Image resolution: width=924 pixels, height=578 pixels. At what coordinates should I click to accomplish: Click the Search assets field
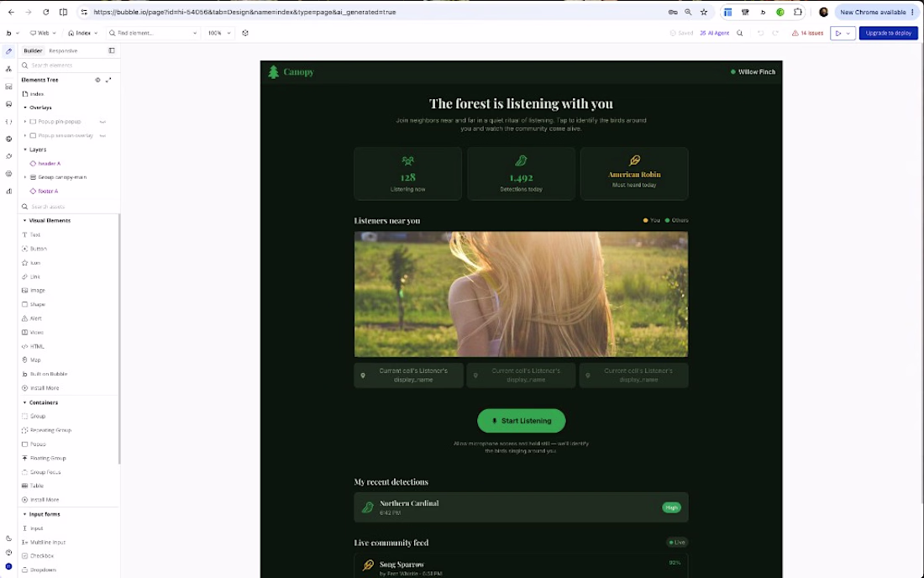[x=70, y=207]
